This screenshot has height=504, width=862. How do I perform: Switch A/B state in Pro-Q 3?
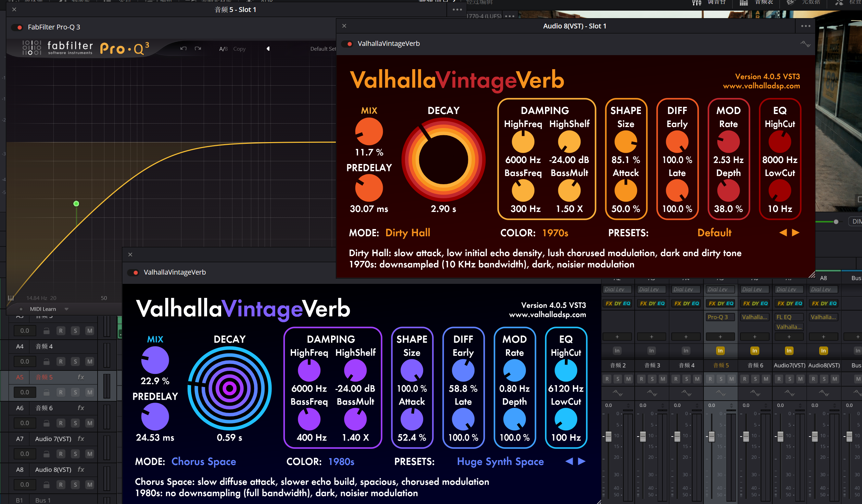(223, 49)
